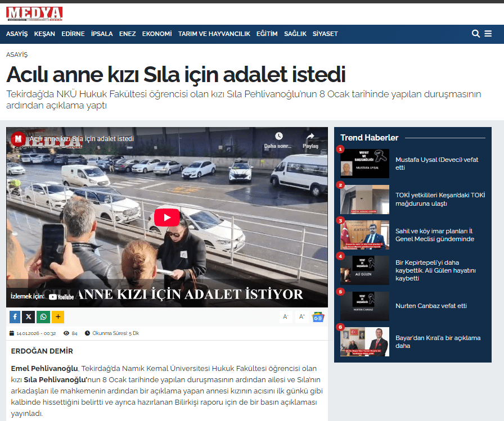This screenshot has height=421, width=504.
Task: Expand more sharing options plus button
Action: click(58, 317)
